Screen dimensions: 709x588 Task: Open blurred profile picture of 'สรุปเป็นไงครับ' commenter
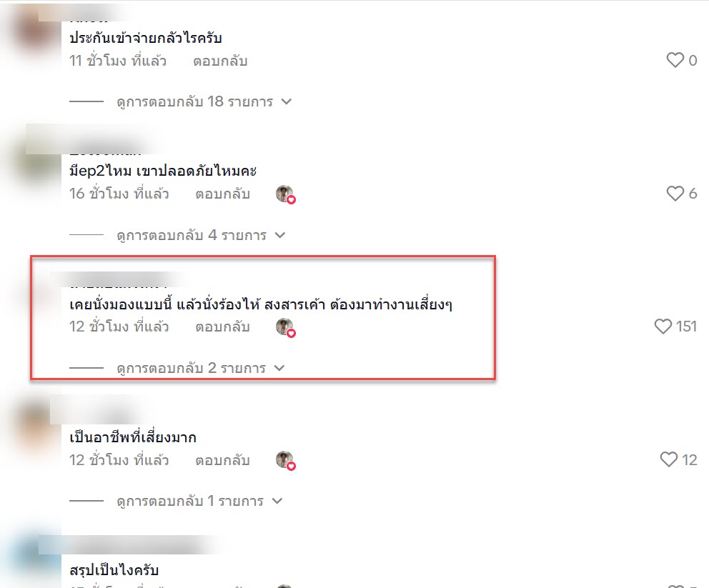[31, 560]
